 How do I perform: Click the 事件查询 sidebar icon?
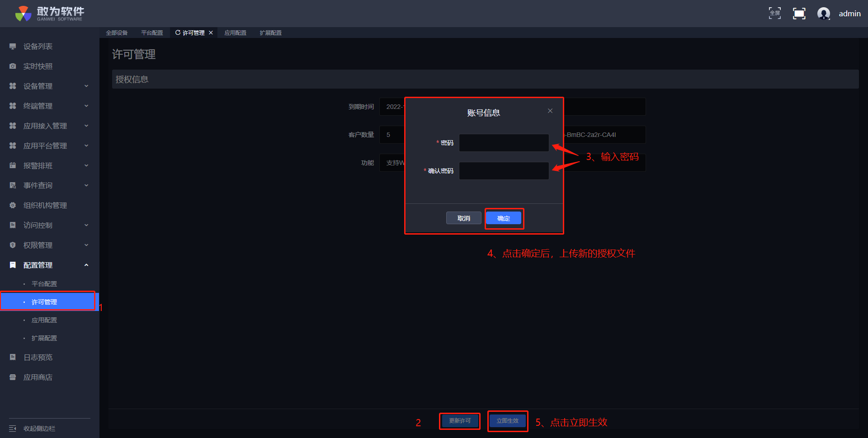click(x=13, y=186)
